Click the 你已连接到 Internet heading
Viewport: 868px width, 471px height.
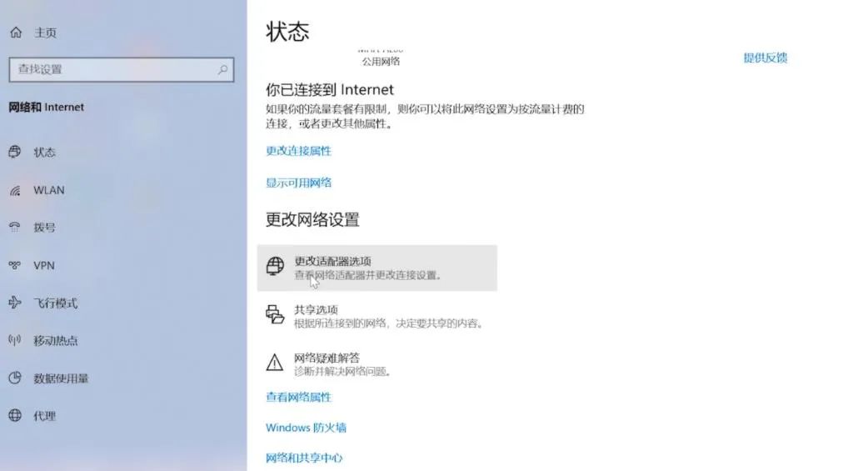[329, 90]
